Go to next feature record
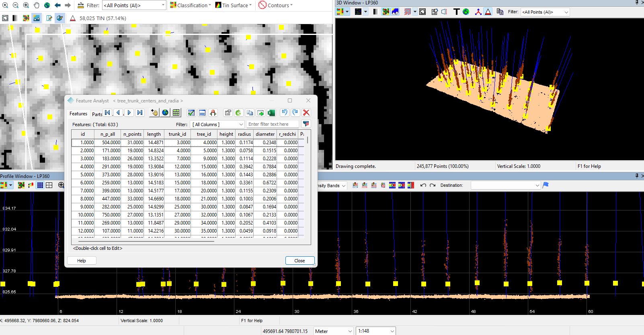 point(129,113)
